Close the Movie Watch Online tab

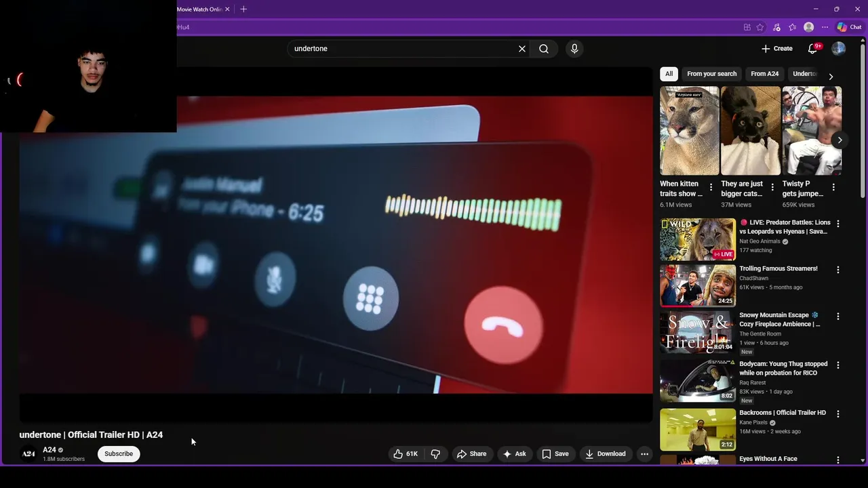(227, 9)
